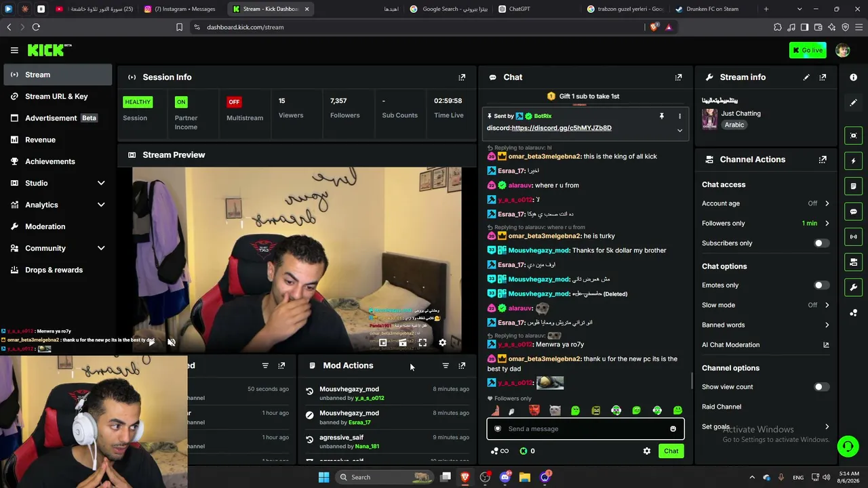Open AI Chat Moderation link
Viewport: 868px width, 488px height.
[765, 345]
